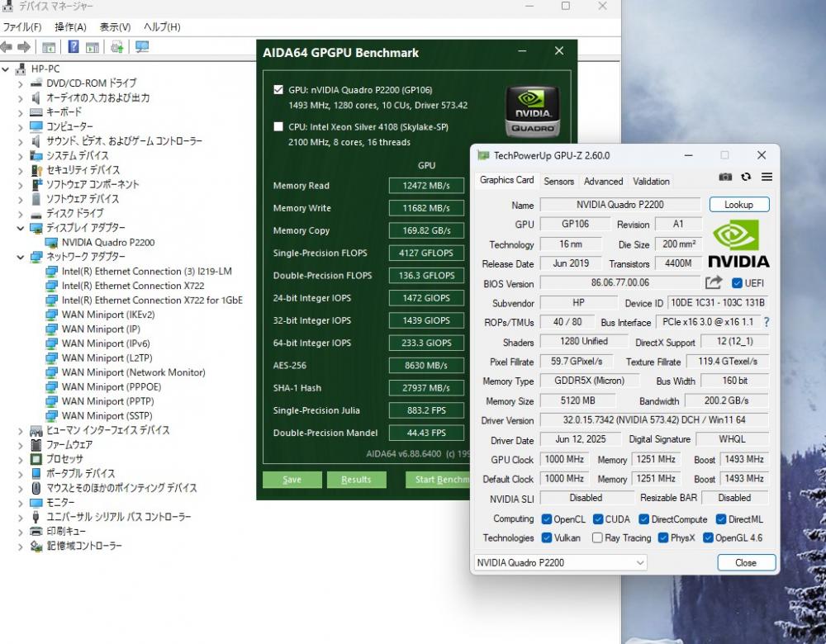Click the blue Help icon in Device Manager toolbar
The width and height of the screenshot is (826, 644).
point(74,47)
